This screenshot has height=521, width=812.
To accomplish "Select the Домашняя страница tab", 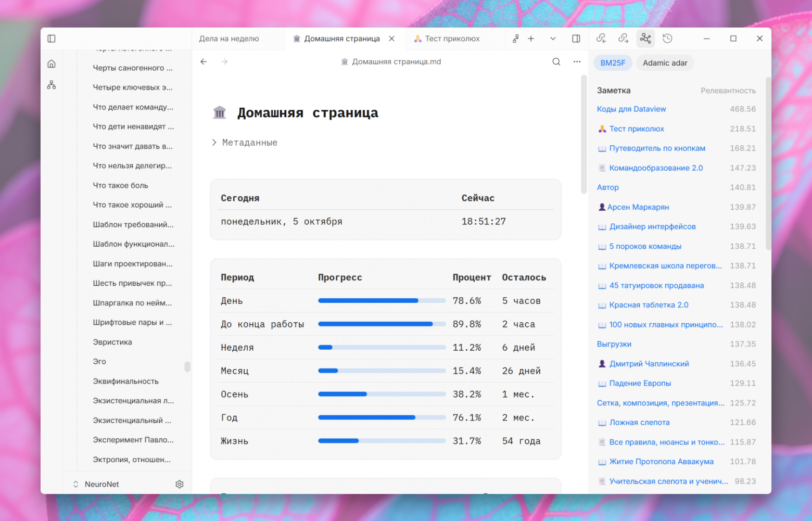I will (342, 39).
